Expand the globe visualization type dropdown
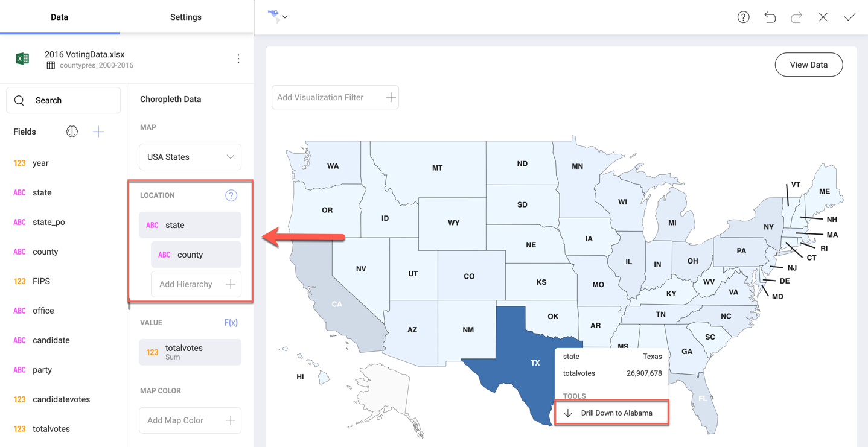 pyautogui.click(x=278, y=17)
